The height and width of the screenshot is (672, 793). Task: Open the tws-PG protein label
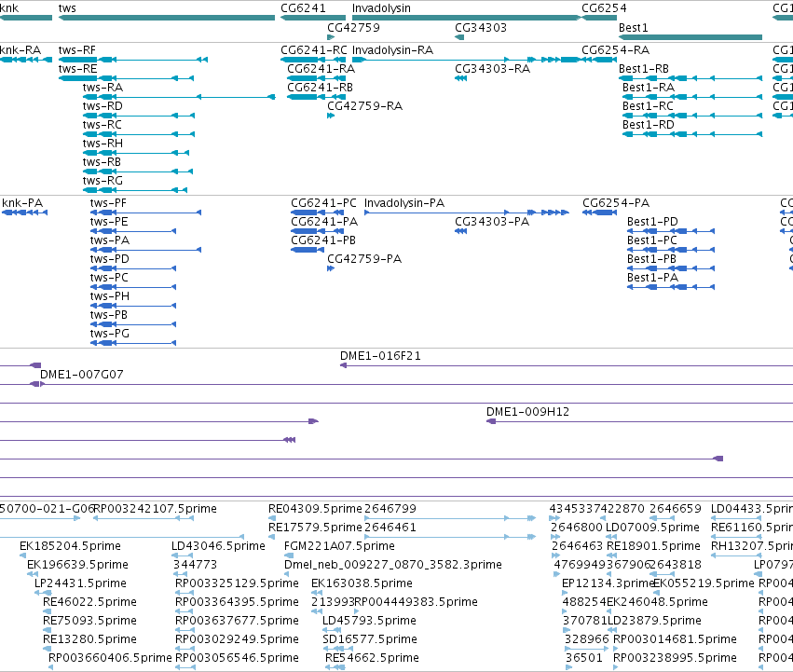click(110, 334)
